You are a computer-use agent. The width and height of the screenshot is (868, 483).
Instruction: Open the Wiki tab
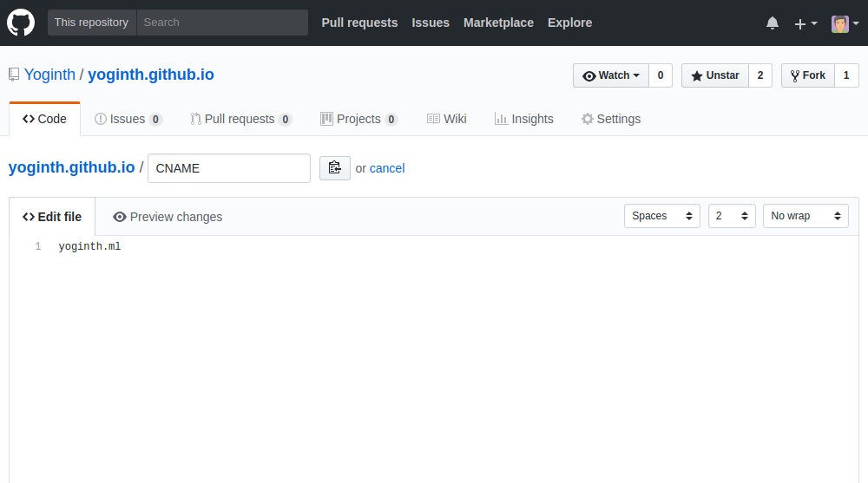pos(447,119)
